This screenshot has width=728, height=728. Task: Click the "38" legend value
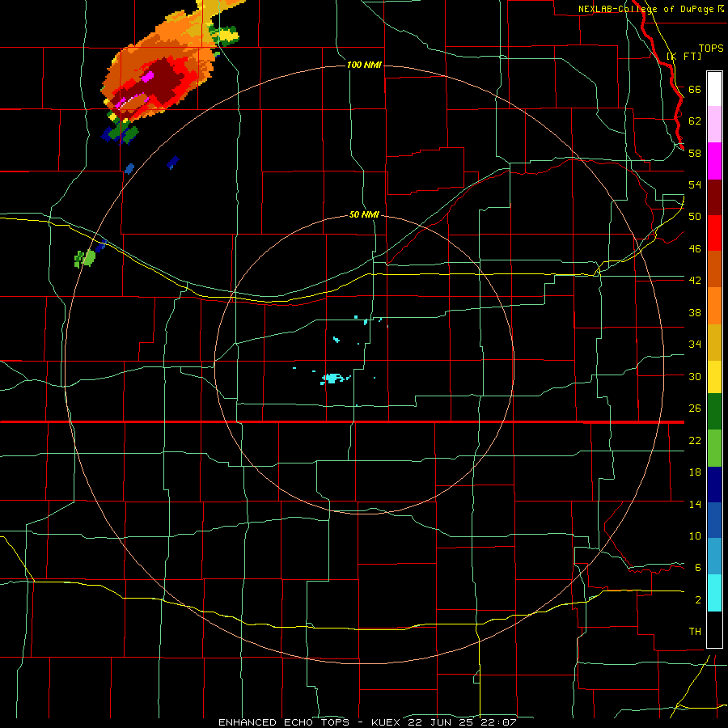point(695,312)
